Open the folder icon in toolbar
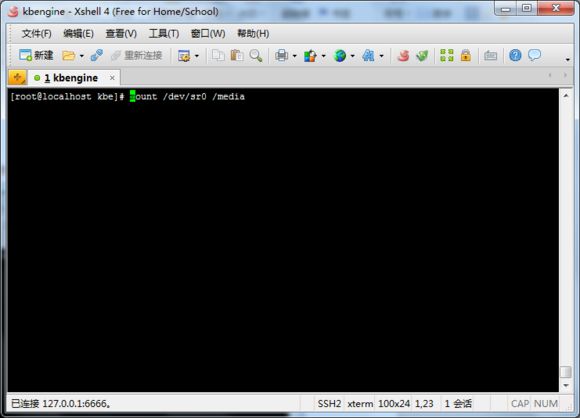 click(x=68, y=55)
